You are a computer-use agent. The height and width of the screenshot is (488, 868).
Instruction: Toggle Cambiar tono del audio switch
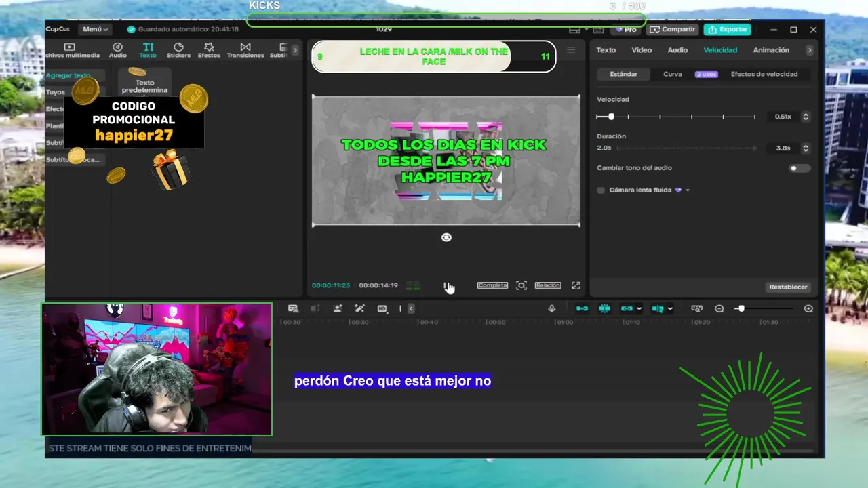tap(800, 168)
